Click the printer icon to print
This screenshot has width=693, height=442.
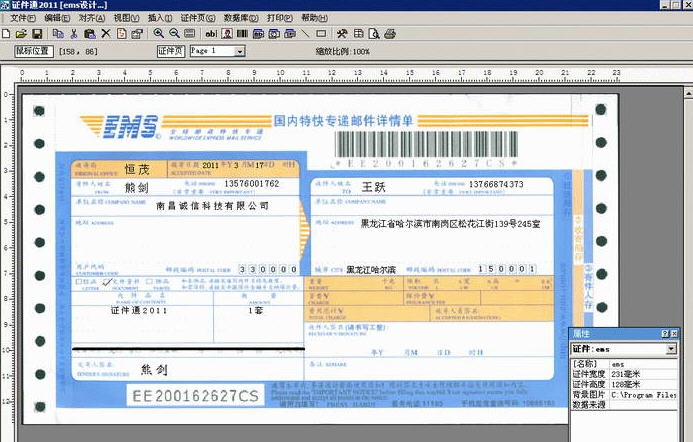coord(390,34)
